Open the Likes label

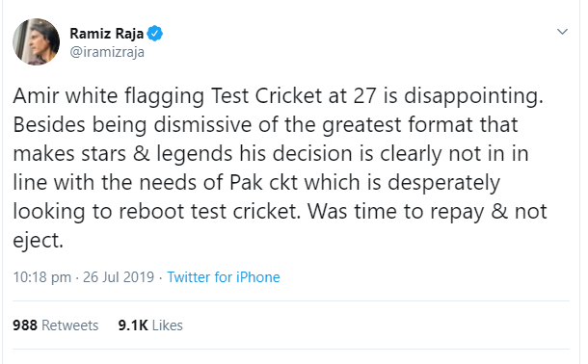pos(168,325)
